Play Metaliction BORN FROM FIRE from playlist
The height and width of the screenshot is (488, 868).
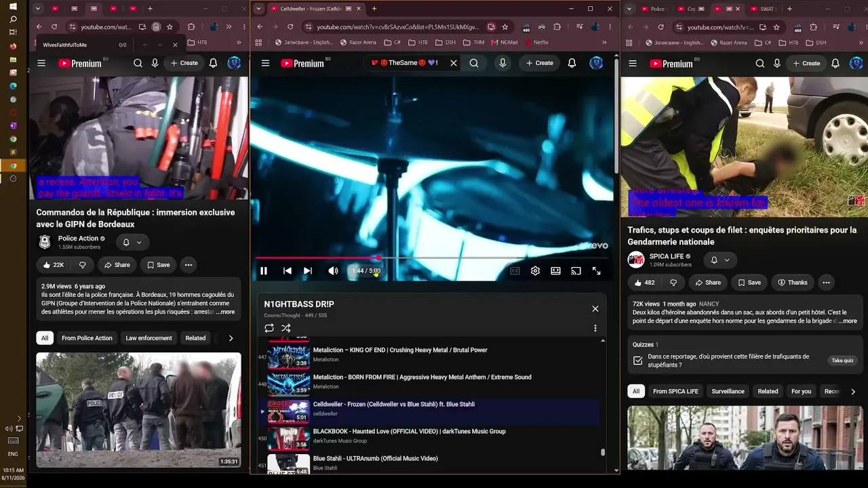click(422, 377)
